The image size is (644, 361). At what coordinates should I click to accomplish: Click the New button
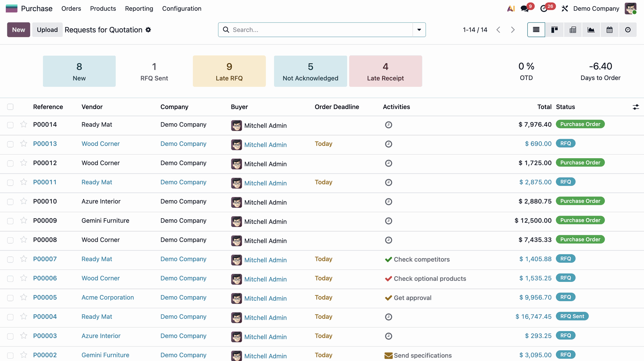point(18,30)
